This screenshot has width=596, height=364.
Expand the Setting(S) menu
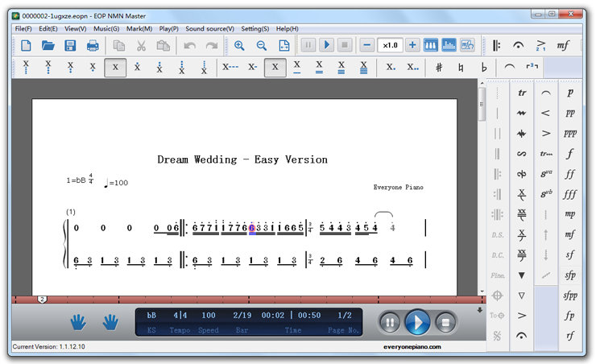255,28
